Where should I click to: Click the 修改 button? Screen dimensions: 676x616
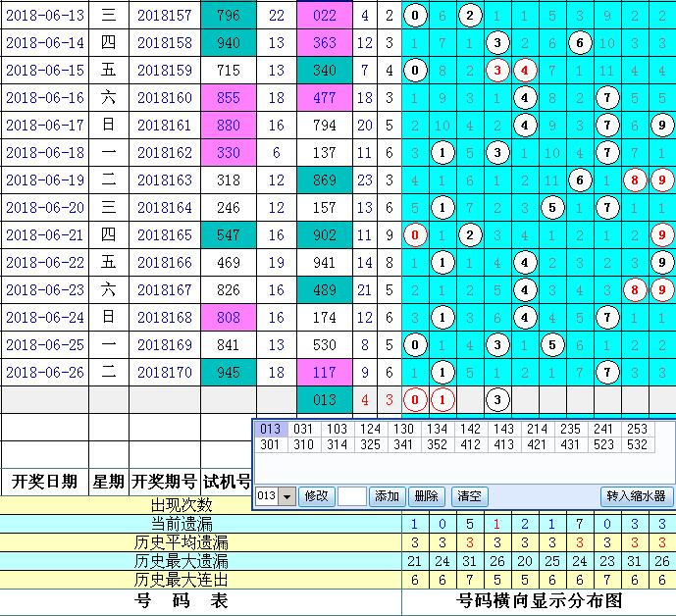coord(316,496)
